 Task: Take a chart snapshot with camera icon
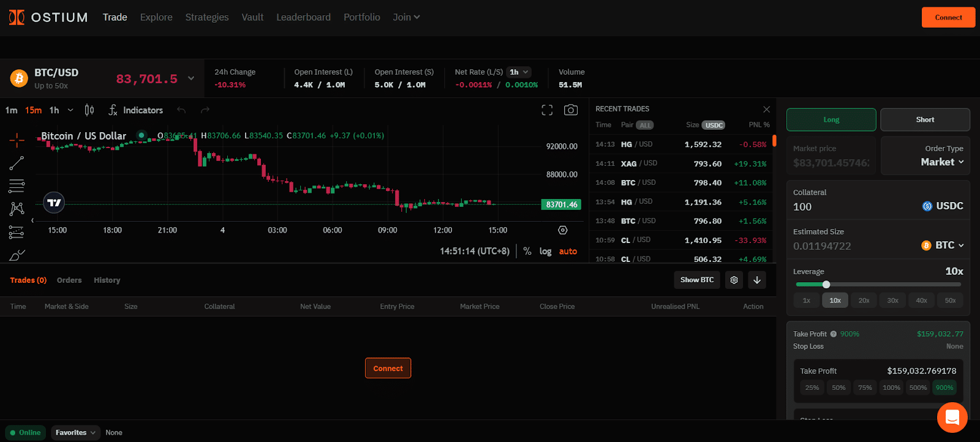click(x=571, y=110)
